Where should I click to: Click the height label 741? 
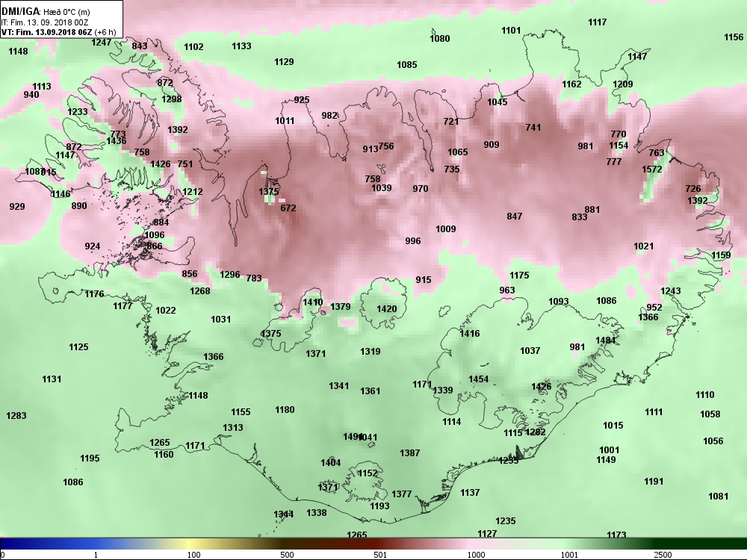(x=533, y=127)
